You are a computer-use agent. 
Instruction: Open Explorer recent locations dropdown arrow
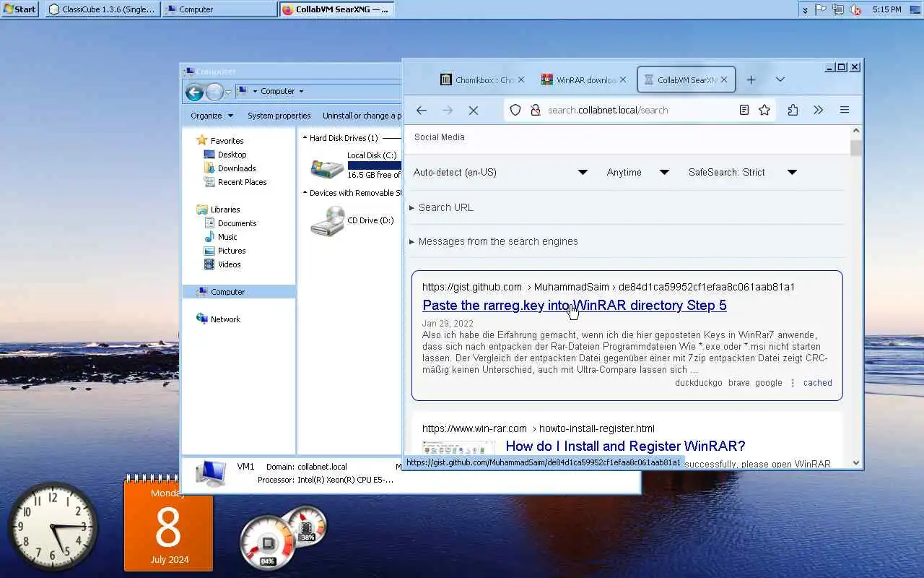pos(228,92)
